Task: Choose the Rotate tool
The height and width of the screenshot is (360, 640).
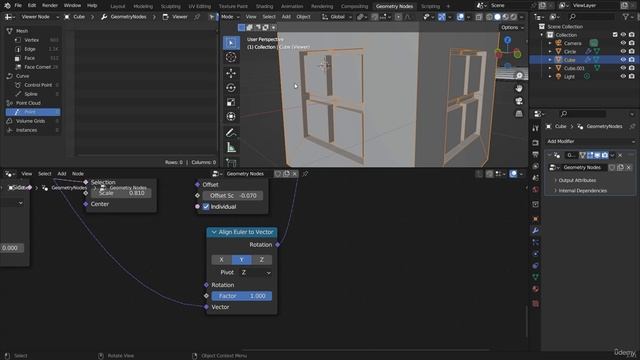Action: pyautogui.click(x=231, y=88)
